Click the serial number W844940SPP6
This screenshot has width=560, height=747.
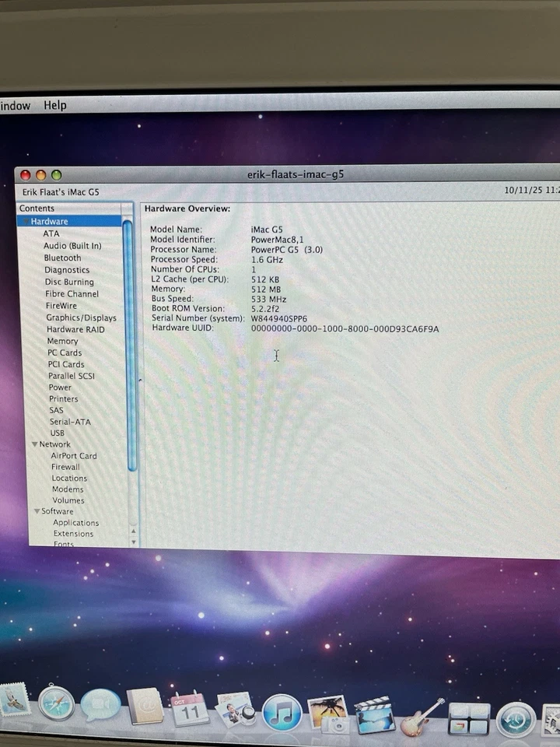pyautogui.click(x=279, y=319)
